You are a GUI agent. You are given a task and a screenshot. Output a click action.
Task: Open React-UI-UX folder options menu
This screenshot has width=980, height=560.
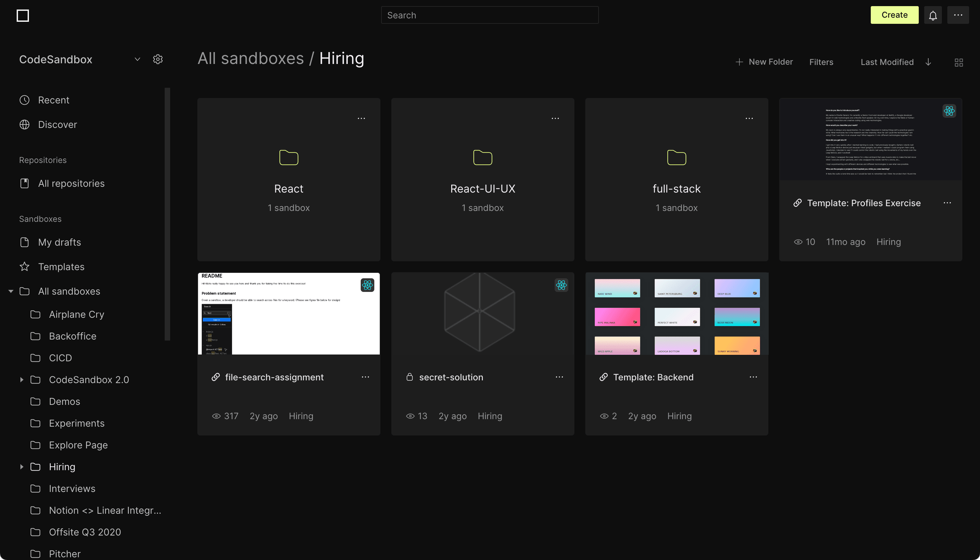click(555, 118)
